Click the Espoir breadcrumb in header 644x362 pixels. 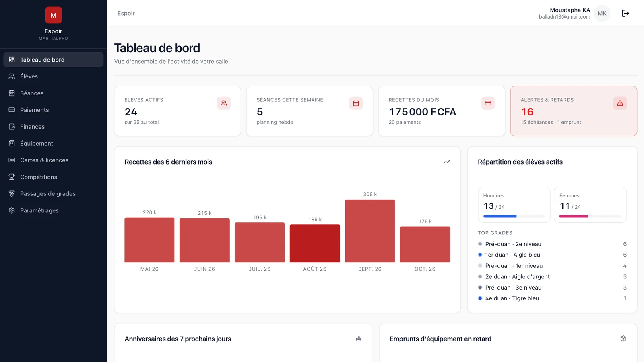point(126,13)
